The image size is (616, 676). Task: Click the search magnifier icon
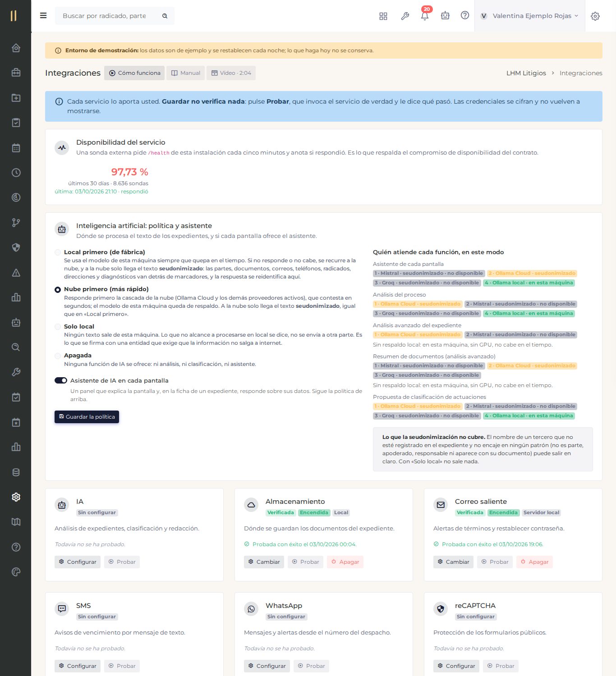(x=165, y=16)
